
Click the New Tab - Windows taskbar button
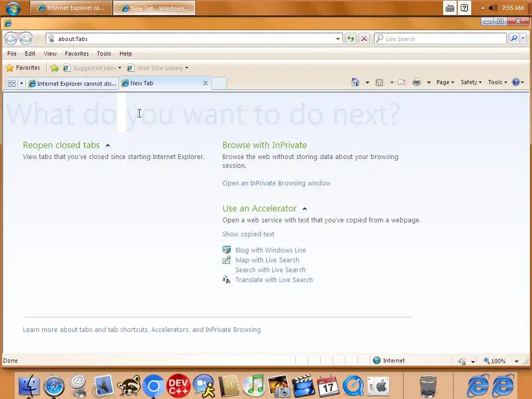click(154, 8)
